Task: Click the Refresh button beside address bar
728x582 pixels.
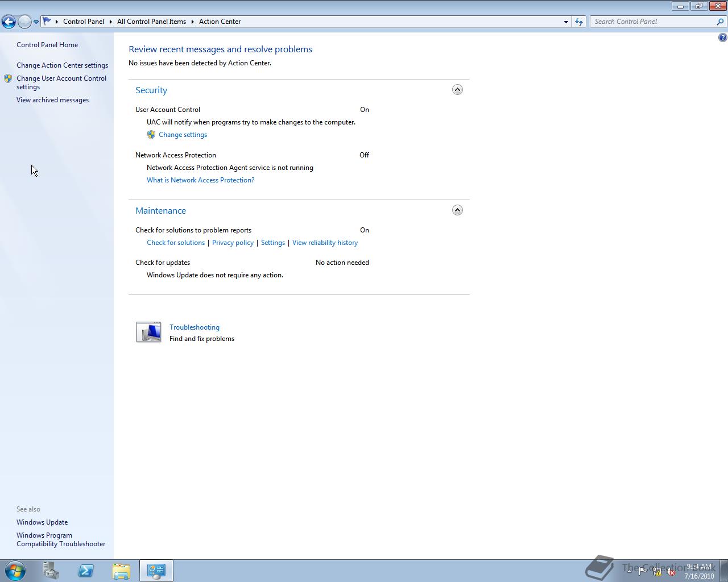Action: pos(579,22)
